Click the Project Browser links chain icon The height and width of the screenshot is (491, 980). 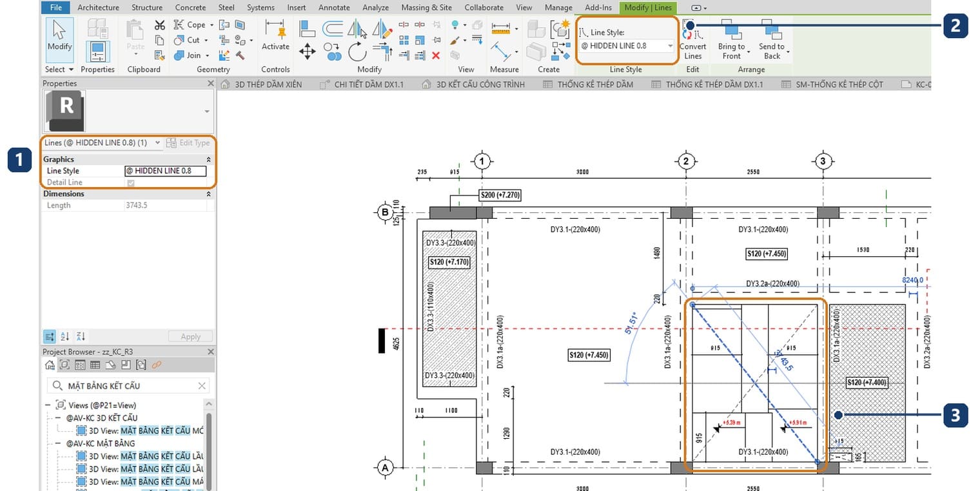(156, 365)
